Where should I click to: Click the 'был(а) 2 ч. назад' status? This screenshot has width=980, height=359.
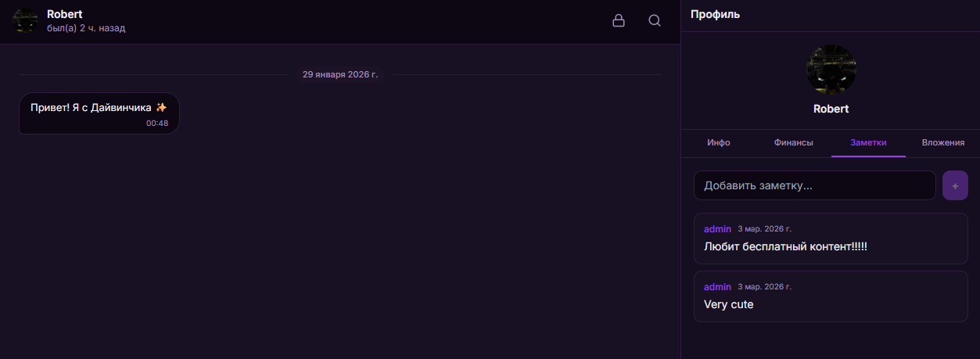point(86,28)
